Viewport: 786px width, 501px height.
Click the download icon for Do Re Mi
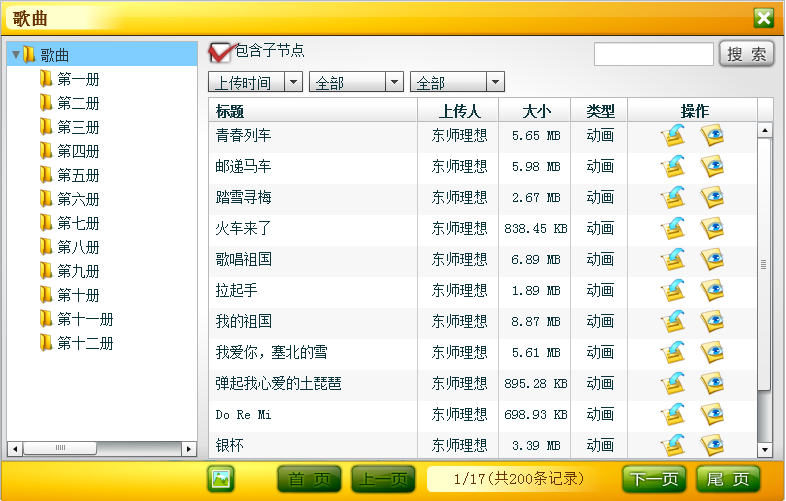tap(673, 415)
